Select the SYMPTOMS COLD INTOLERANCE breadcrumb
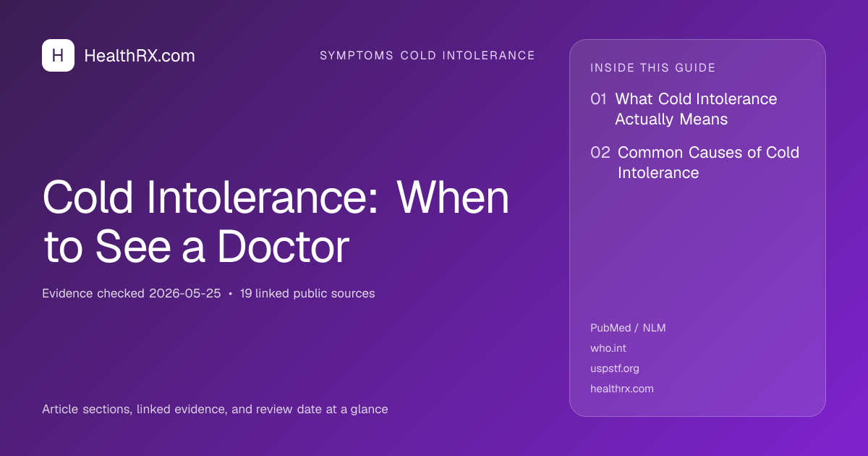 coord(427,56)
